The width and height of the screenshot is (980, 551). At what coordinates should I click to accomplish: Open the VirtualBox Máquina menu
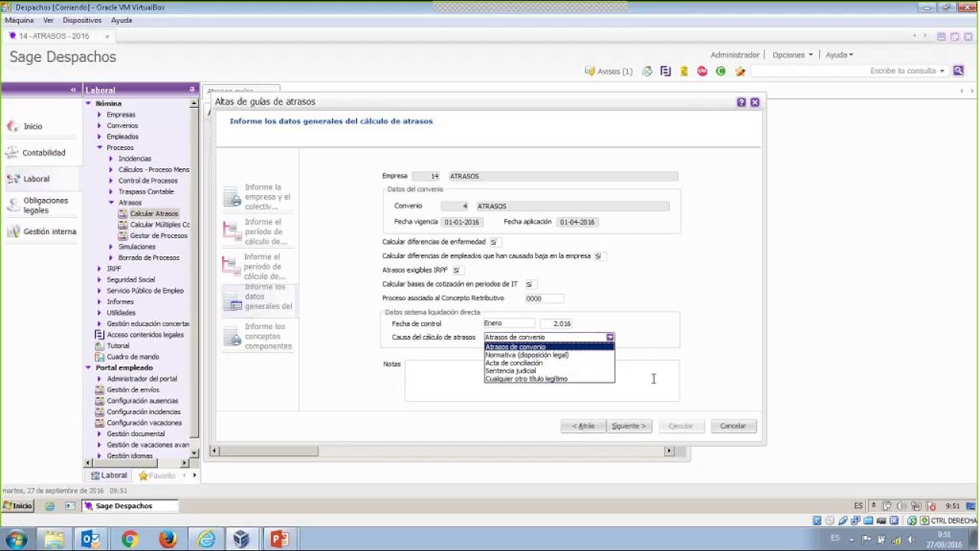click(x=19, y=21)
